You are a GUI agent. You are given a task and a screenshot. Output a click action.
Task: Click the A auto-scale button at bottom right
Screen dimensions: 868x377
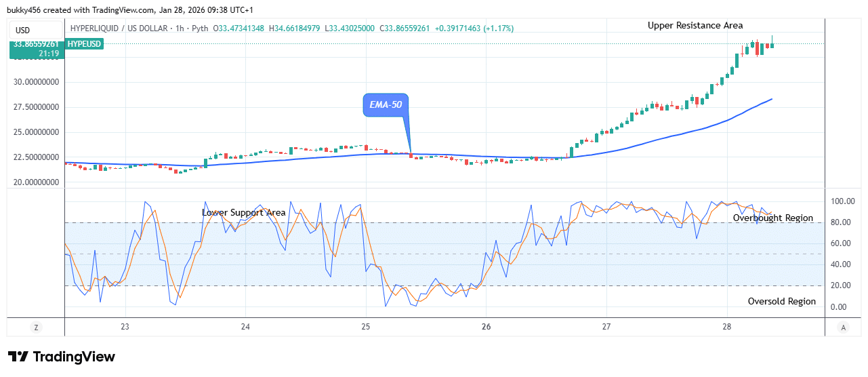[843, 328]
